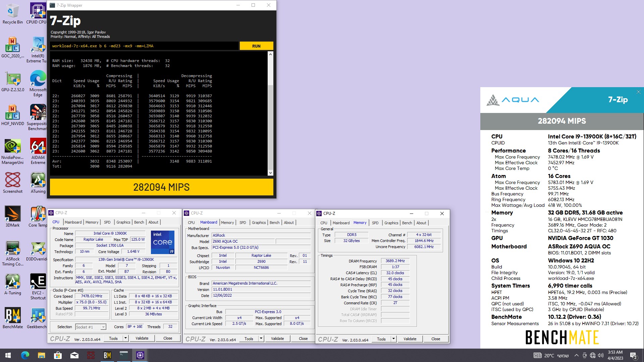
Task: Select SPD tab in first CPU-Z window
Action: tap(107, 222)
